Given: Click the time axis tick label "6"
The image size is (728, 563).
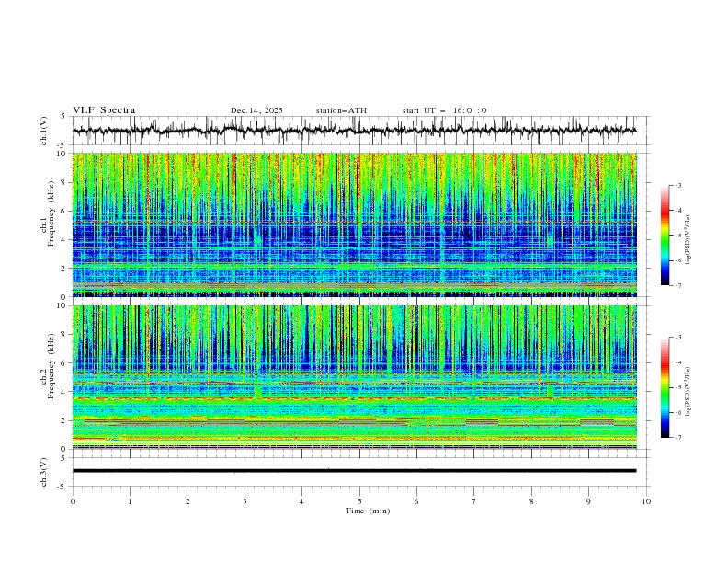Looking at the screenshot, I should click(x=416, y=501).
